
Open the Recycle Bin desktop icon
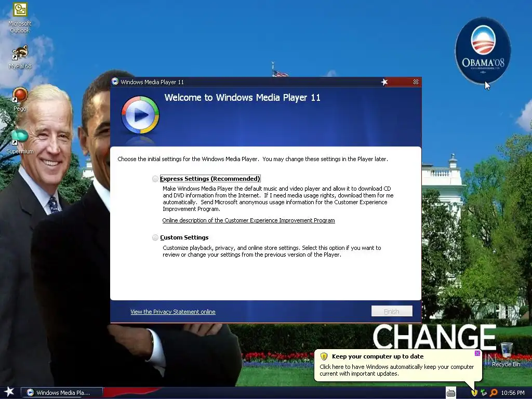click(x=506, y=355)
